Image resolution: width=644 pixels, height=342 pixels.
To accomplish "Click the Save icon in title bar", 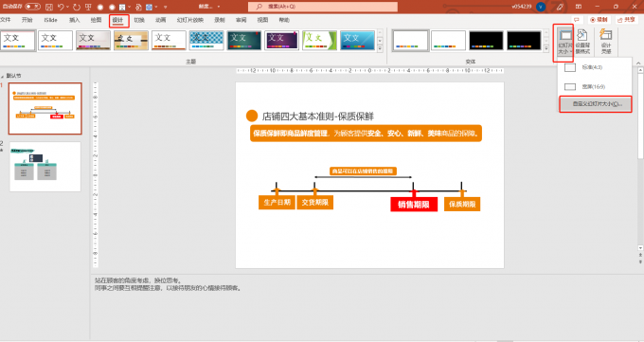I will click(49, 7).
